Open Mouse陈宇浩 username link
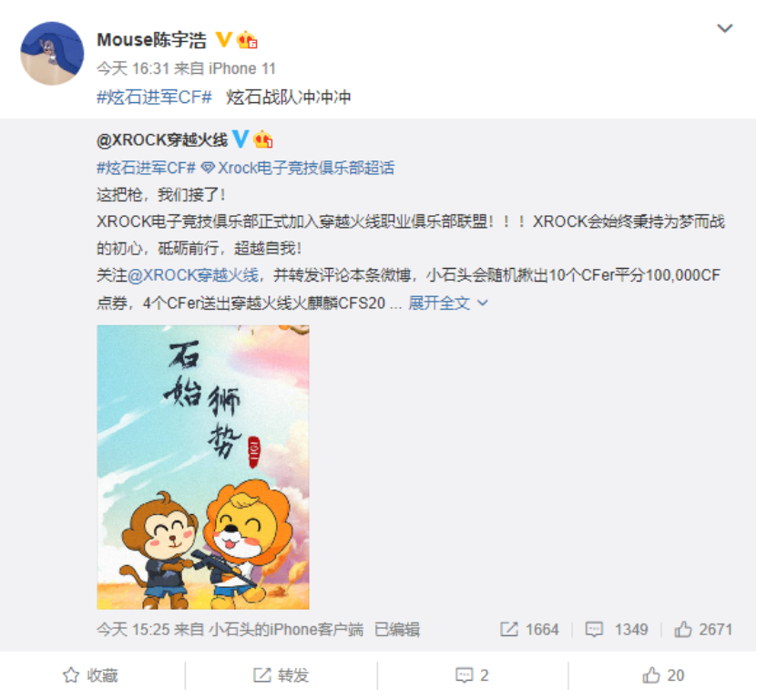 [151, 39]
